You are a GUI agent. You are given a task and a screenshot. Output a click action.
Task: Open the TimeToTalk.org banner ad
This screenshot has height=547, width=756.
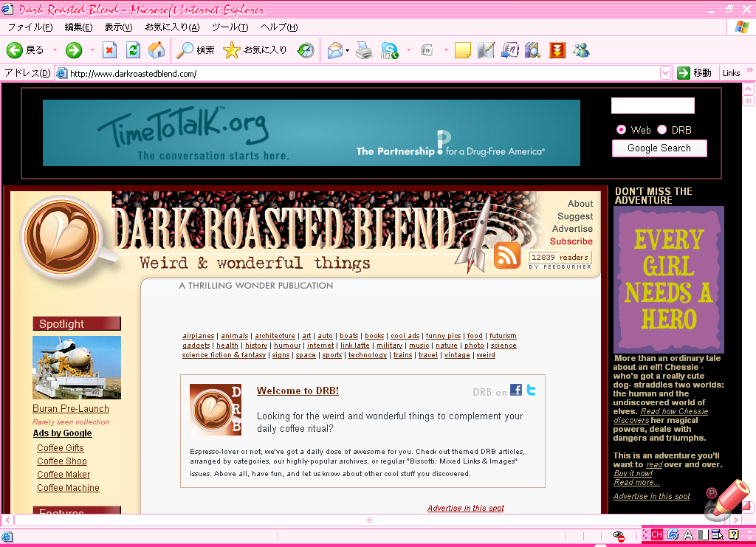312,133
